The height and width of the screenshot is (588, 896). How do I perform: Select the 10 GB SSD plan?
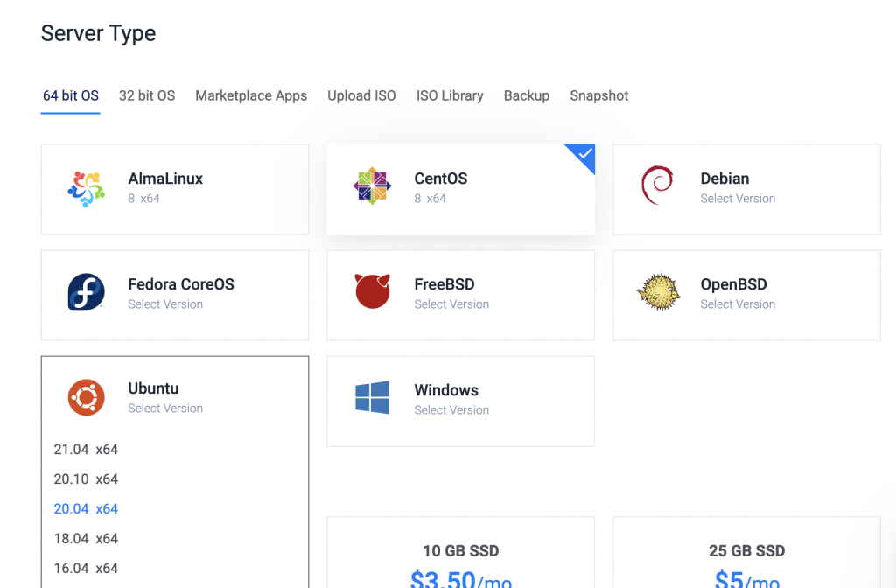pos(460,553)
